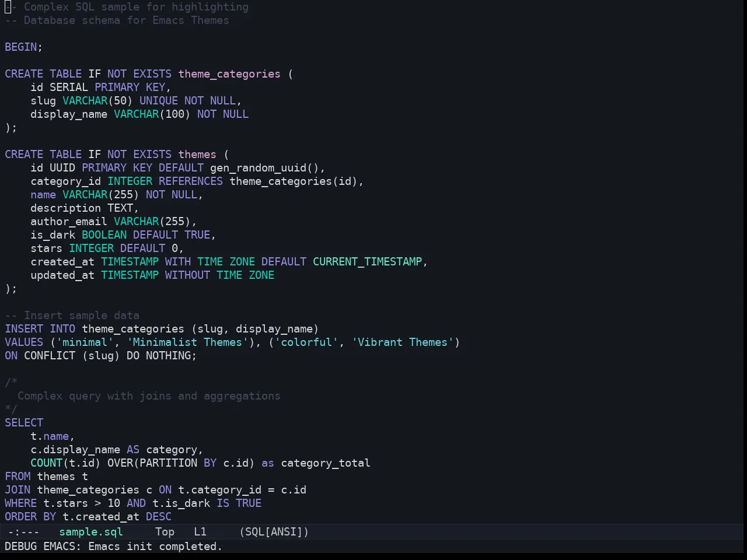Click VARCHAR(100) in the display_name line

[152, 114]
